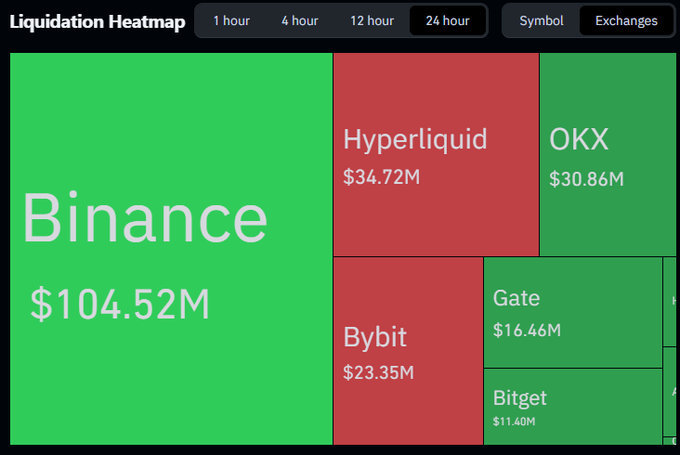Switch to the 4 hour timeframe
Screen dimensions: 680x455
[x=300, y=21]
